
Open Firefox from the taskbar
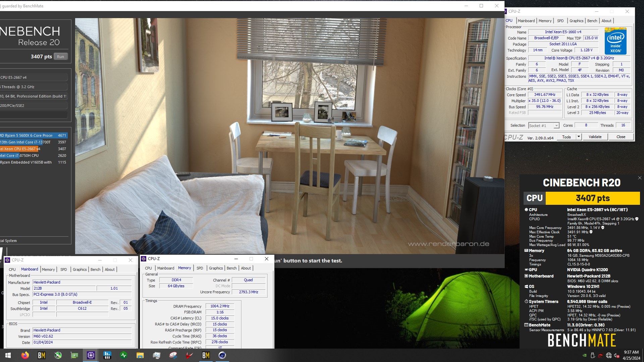[x=25, y=355]
